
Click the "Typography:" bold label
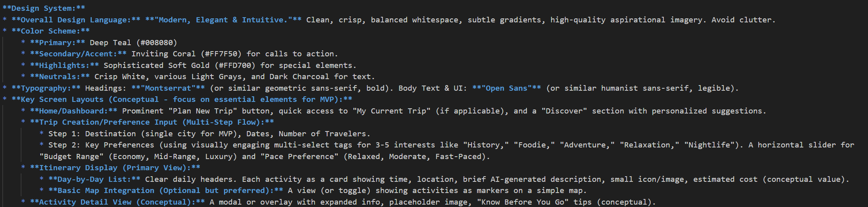tap(46, 88)
